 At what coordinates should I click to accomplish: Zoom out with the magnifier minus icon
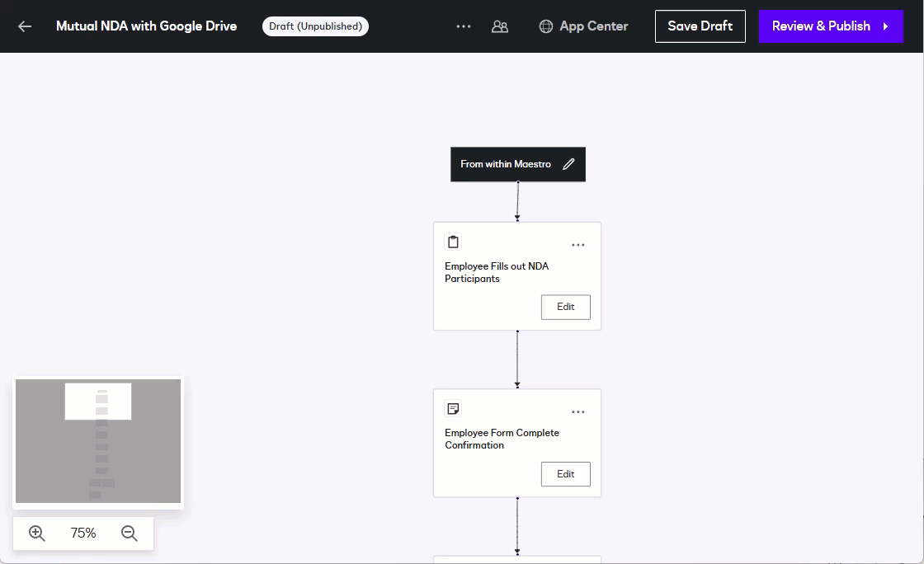pos(130,533)
